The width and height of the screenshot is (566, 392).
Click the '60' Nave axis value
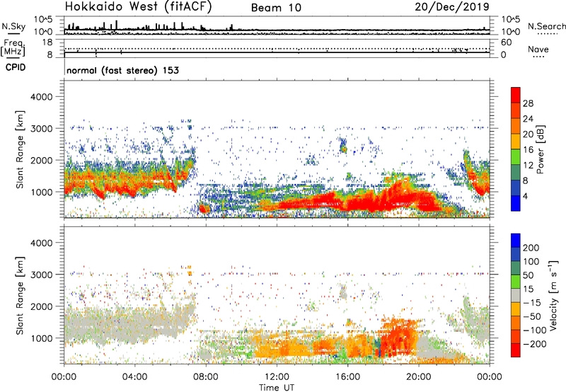point(506,42)
